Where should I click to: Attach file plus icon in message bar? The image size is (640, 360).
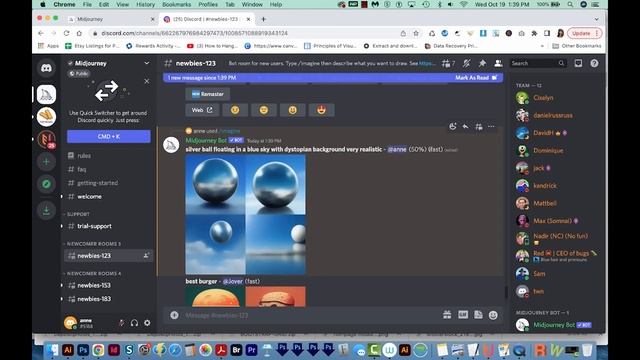coord(174,315)
